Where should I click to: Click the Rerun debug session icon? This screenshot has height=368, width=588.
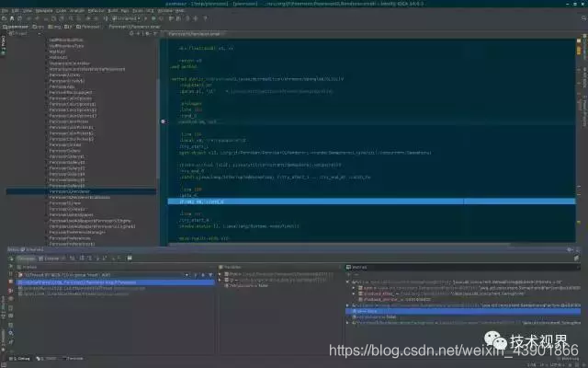click(11, 259)
